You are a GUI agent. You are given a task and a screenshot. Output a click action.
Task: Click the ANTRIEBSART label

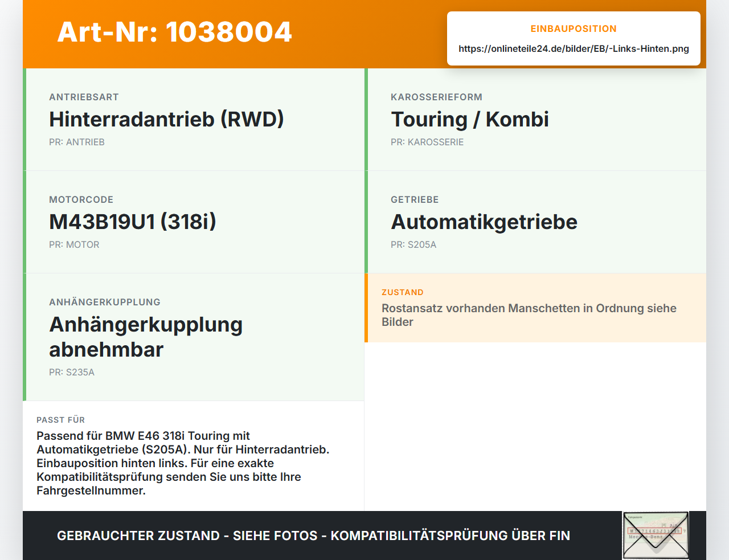pos(84,97)
